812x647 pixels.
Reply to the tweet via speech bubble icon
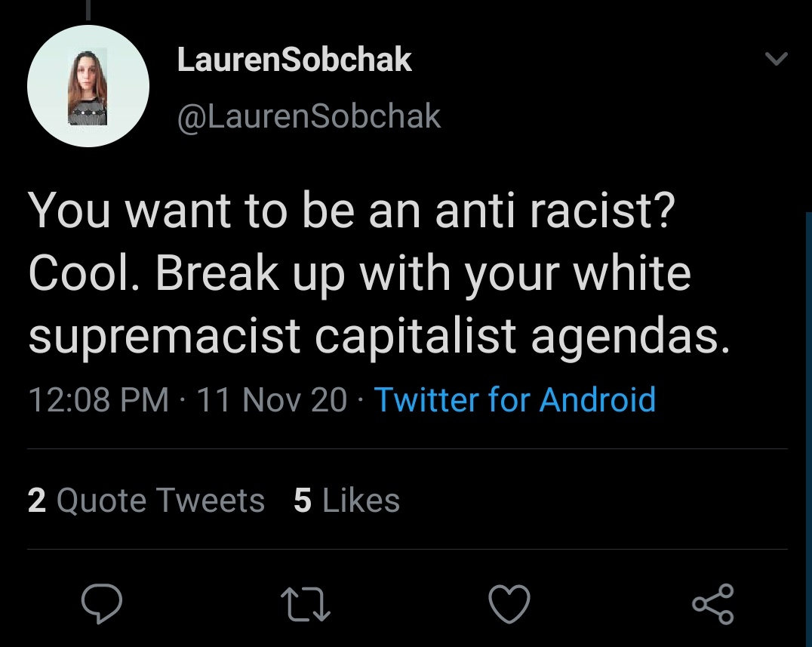(x=102, y=604)
